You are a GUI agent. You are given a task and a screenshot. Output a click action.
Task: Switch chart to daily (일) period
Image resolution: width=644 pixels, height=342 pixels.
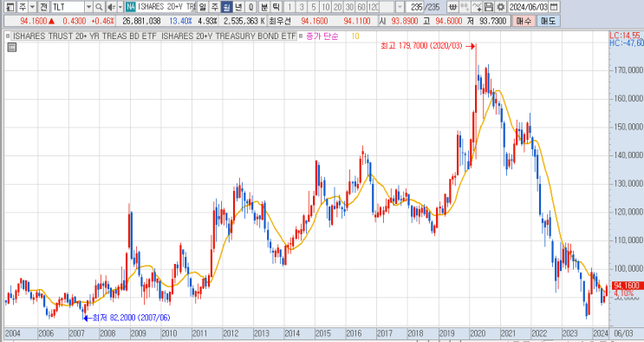point(202,7)
